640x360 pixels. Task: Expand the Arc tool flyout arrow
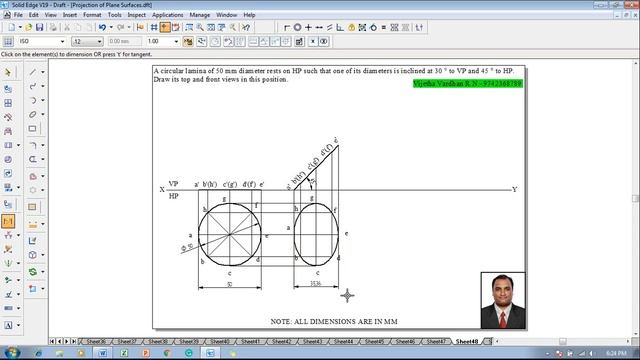coord(42,100)
